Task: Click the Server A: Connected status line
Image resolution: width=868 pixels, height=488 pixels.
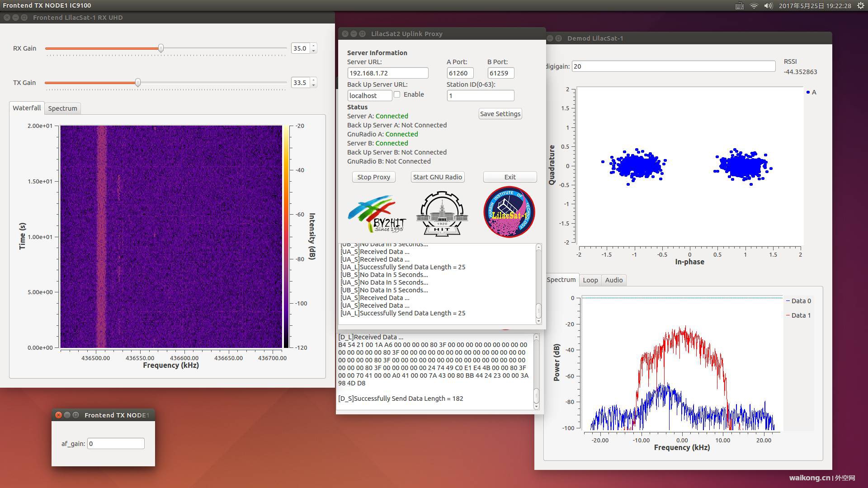Action: [377, 116]
